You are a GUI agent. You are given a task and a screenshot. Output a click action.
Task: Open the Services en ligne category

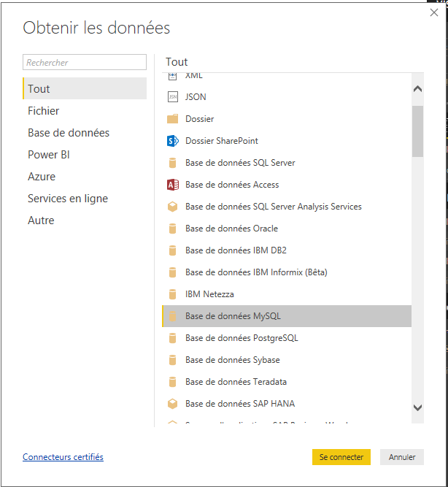tap(85, 198)
